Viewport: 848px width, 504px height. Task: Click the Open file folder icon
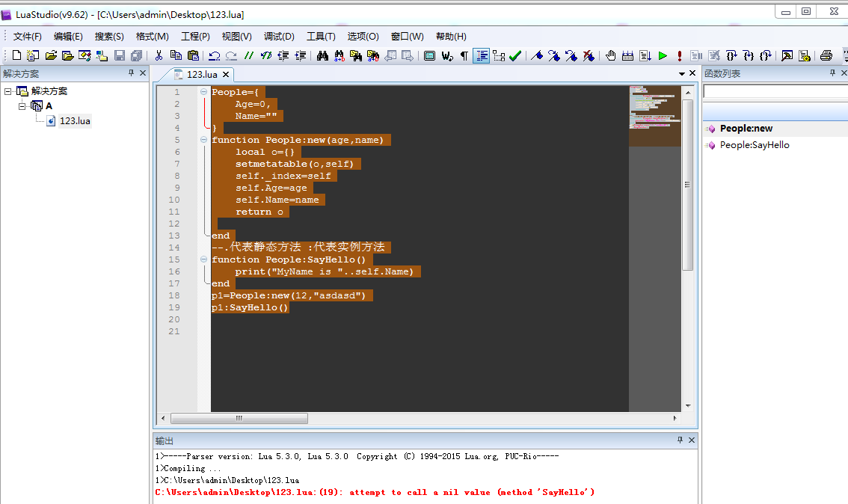point(51,55)
